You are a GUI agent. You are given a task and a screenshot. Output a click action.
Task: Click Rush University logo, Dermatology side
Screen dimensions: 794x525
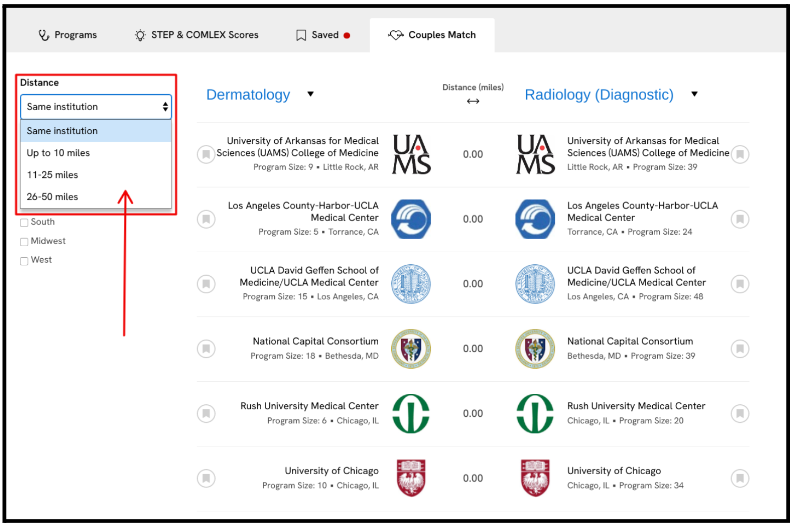411,413
